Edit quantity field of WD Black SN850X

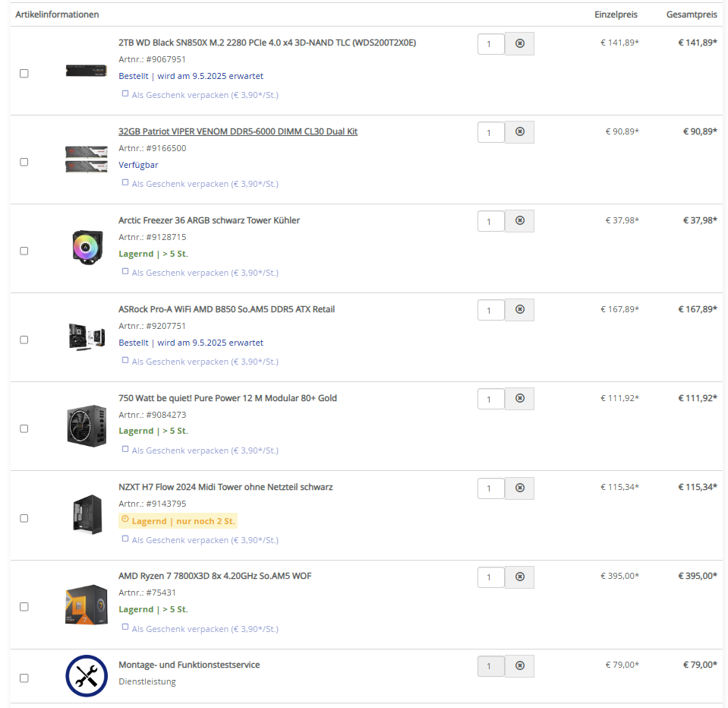[490, 44]
